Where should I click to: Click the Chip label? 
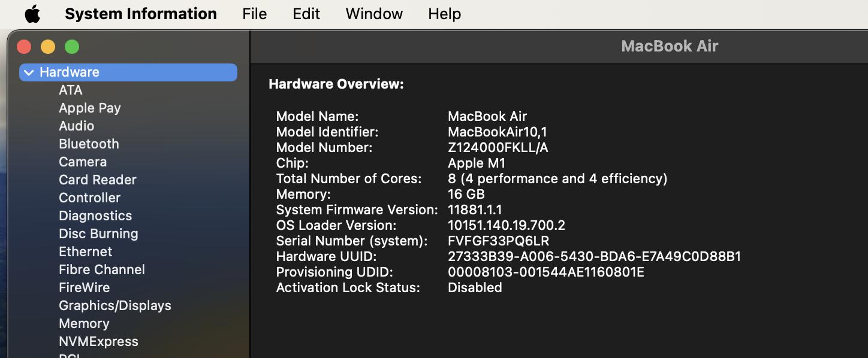tap(292, 163)
